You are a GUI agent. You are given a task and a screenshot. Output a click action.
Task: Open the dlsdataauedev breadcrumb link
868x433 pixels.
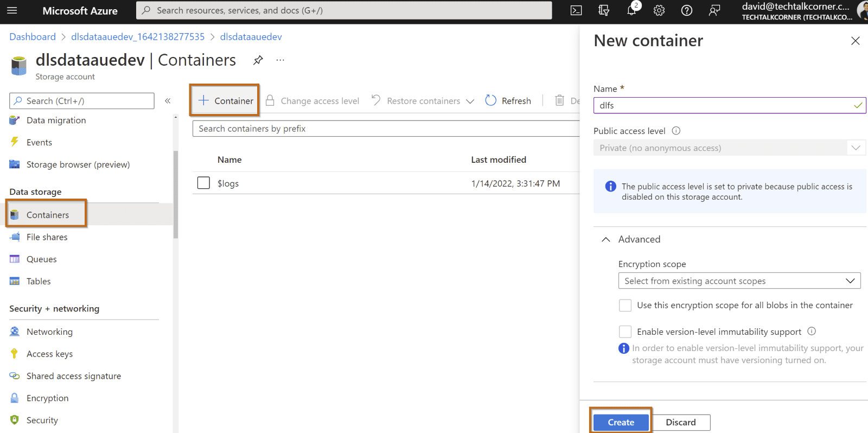pyautogui.click(x=251, y=37)
